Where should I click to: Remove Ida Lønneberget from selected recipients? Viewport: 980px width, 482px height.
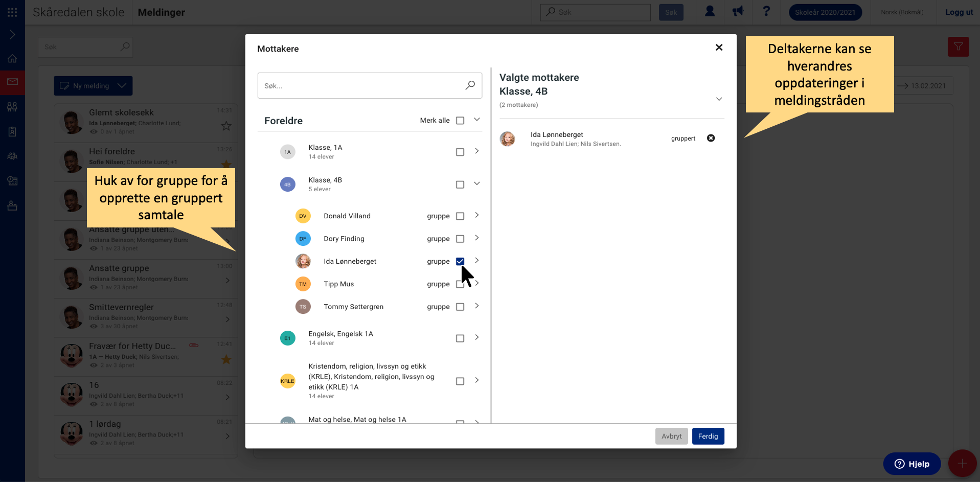pos(711,138)
